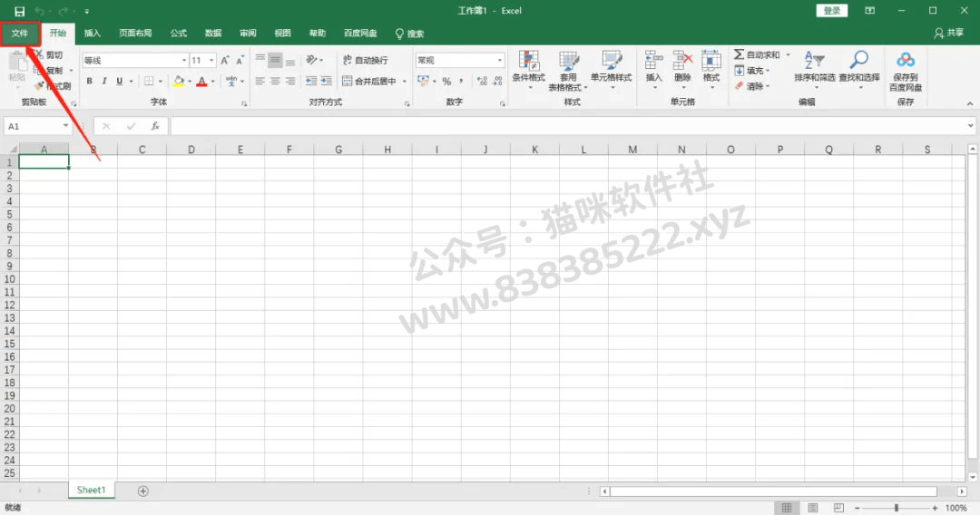Open 套用表格格式 table format gallery
Screen dimensions: 980x515
click(x=568, y=71)
